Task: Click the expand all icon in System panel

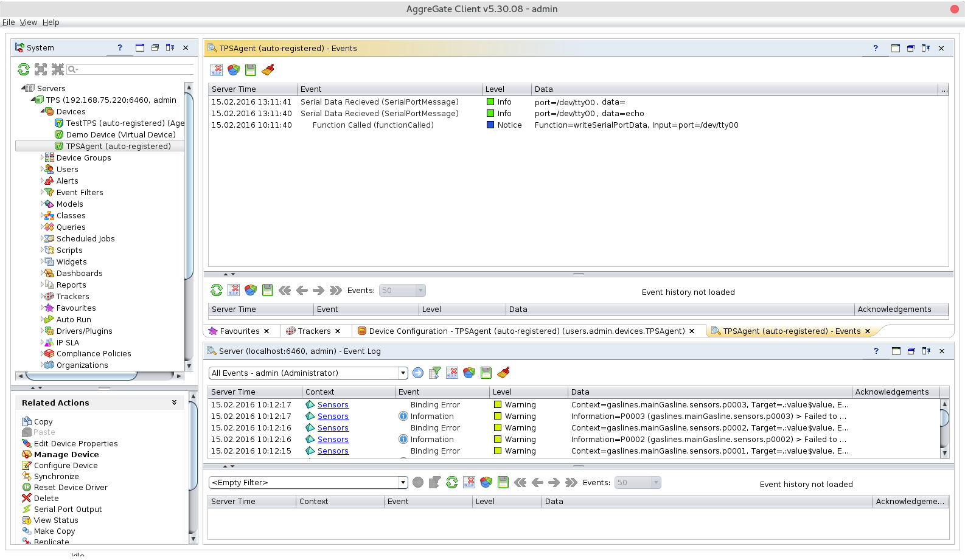Action: [41, 69]
